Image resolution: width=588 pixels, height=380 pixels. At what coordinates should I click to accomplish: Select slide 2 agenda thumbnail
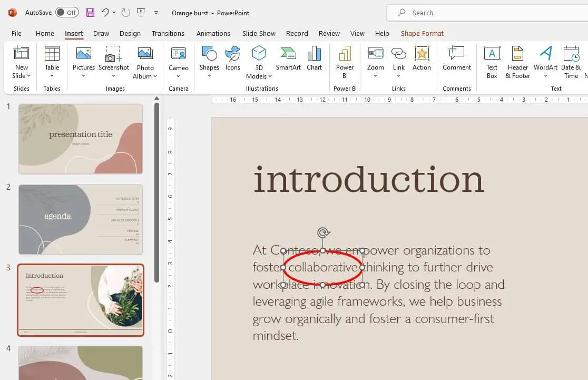(x=81, y=219)
